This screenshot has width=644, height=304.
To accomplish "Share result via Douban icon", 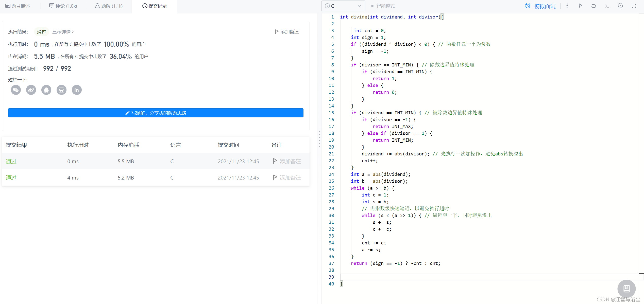I will coord(61,90).
